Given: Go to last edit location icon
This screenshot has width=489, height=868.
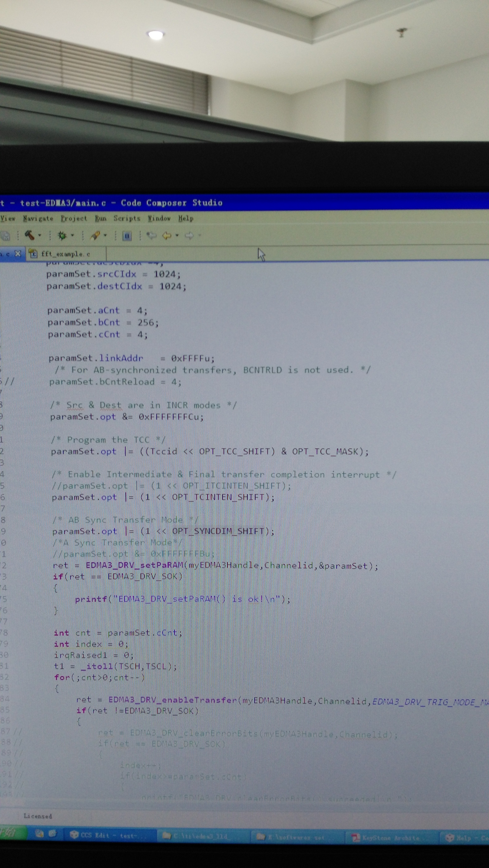Looking at the screenshot, I should pos(151,235).
